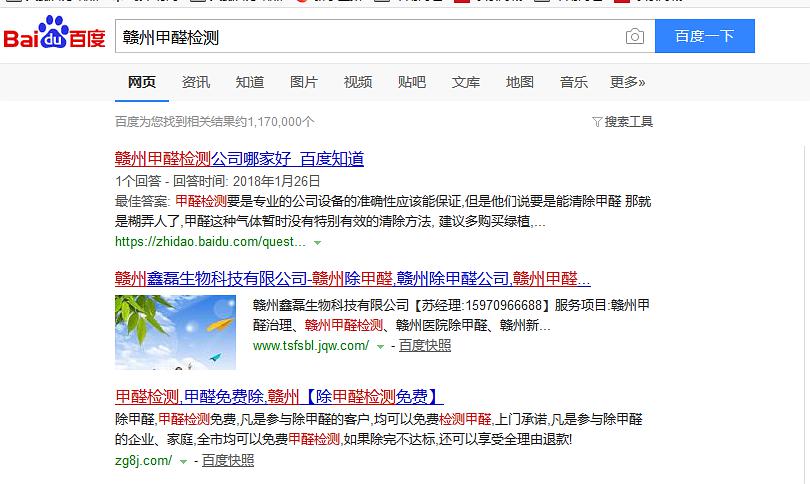Screen dimensions: 810x484
Task: Open result 赣州甲醛检测公司哪家好 百度知道
Action: [239, 159]
